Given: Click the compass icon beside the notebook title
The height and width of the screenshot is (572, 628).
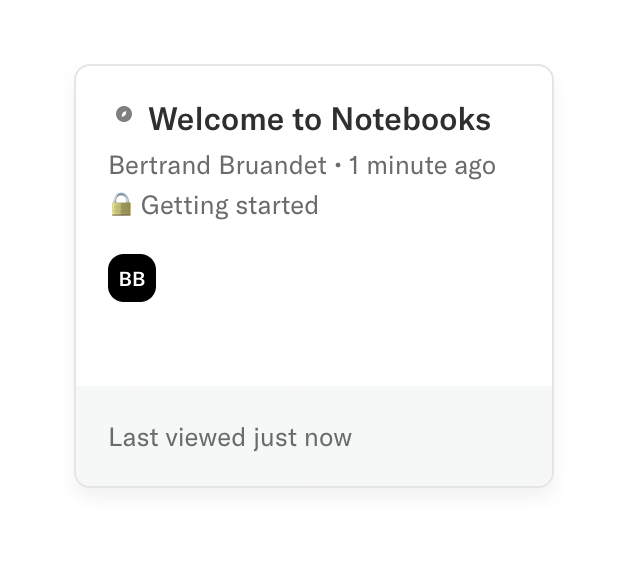Looking at the screenshot, I should click(x=123, y=115).
